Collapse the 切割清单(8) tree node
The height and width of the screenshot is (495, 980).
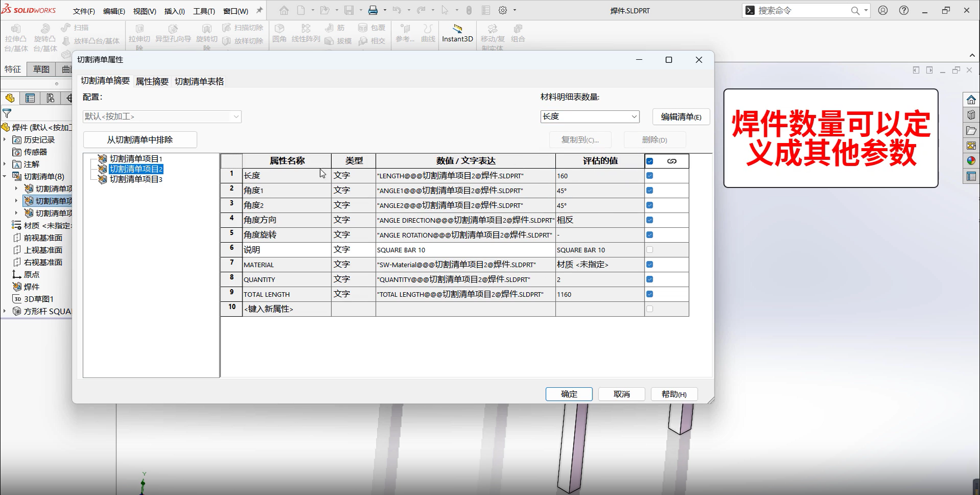[x=5, y=176]
